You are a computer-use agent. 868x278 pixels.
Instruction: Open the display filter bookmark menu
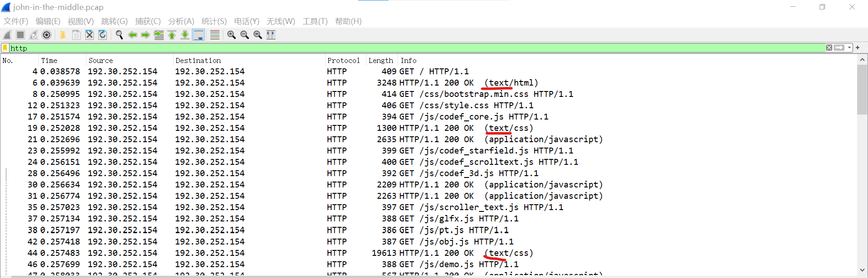click(5, 48)
